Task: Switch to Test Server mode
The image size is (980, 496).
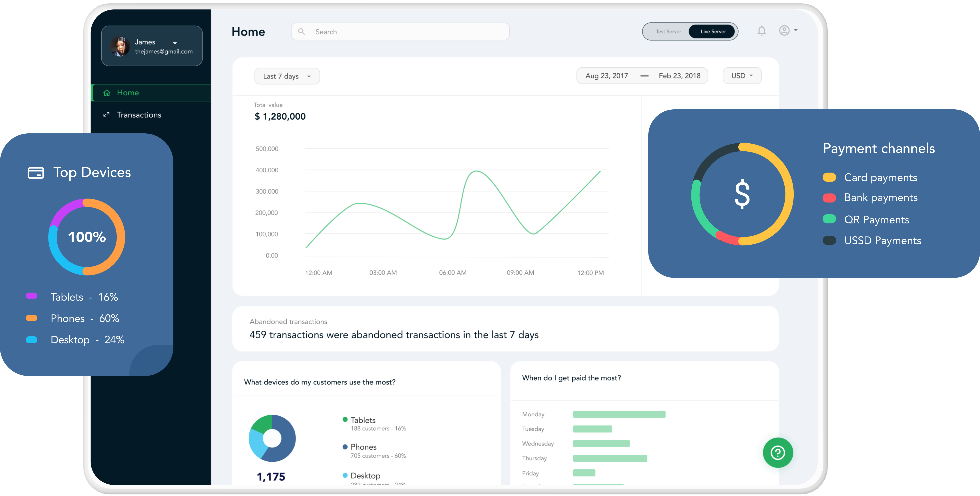Action: pyautogui.click(x=669, y=32)
